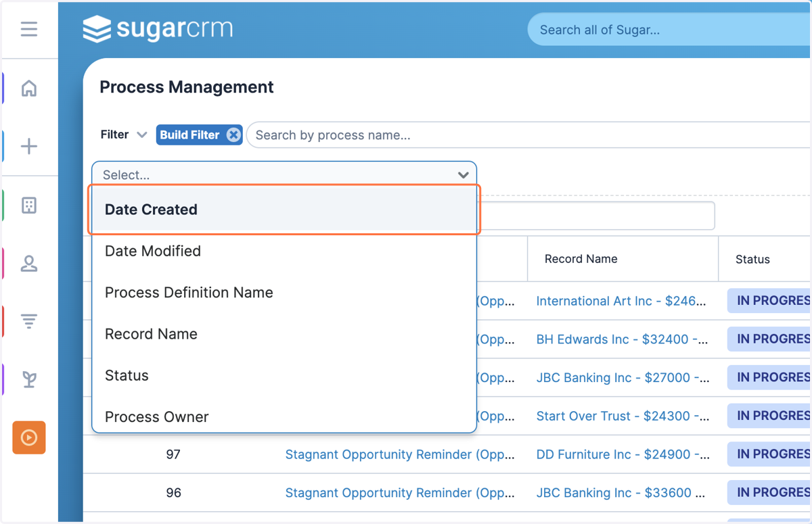Click process number 97 cell

[173, 454]
